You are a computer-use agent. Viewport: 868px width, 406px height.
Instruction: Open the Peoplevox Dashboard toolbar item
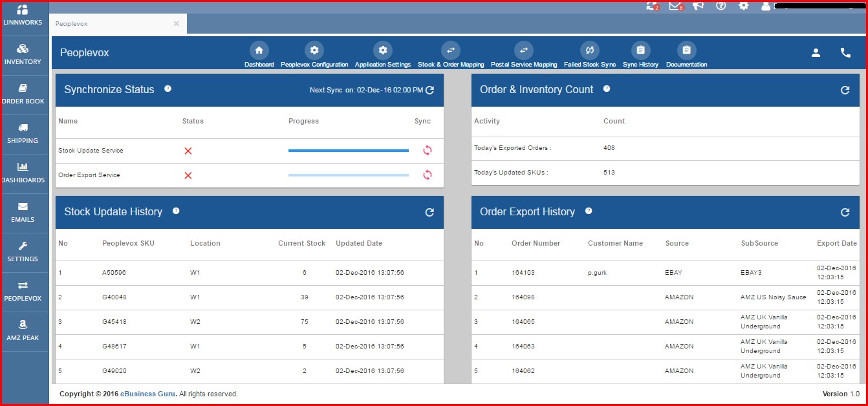(x=259, y=55)
